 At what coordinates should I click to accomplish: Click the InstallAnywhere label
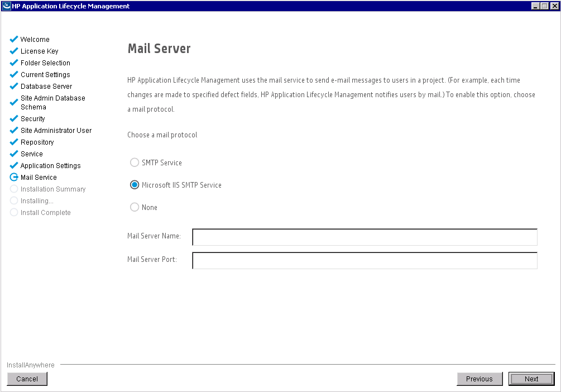pyautogui.click(x=30, y=365)
